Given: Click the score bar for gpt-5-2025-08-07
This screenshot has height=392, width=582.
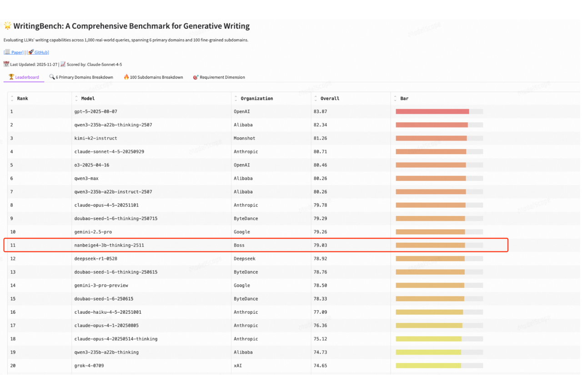Looking at the screenshot, I should [x=432, y=111].
